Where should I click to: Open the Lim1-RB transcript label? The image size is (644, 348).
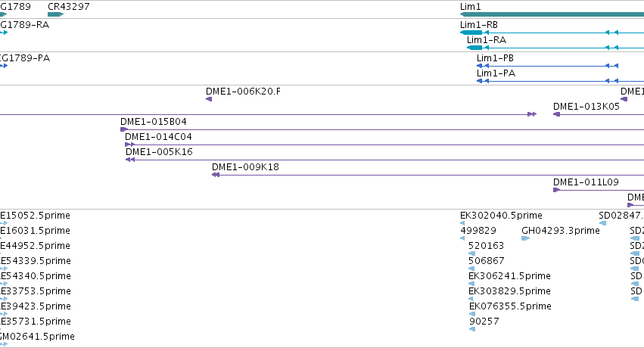(479, 25)
